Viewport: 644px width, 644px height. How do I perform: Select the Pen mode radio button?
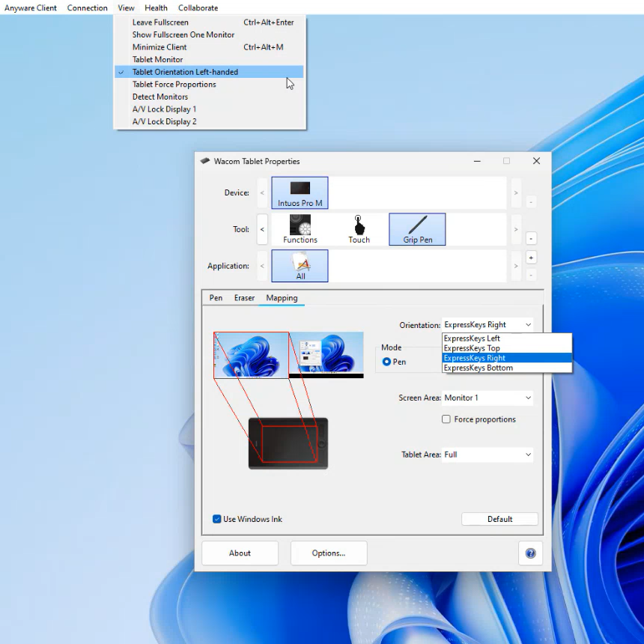[386, 362]
